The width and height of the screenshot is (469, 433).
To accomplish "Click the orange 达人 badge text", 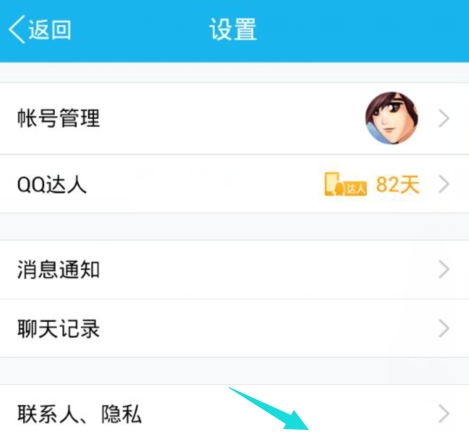I will (355, 189).
